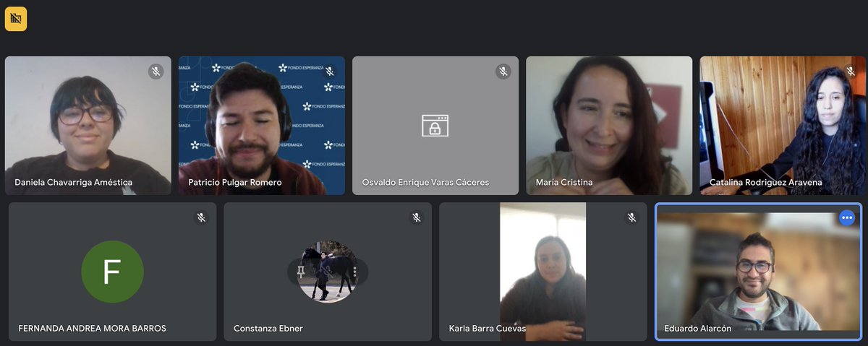Click the name label "Constanza Ebner"
The width and height of the screenshot is (868, 346).
coord(268,329)
